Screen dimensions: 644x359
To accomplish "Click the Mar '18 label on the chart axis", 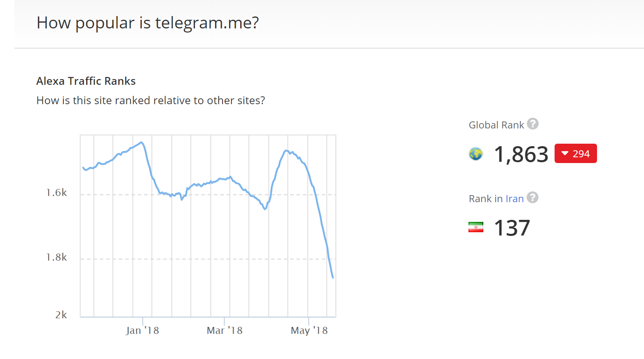I will [x=225, y=331].
